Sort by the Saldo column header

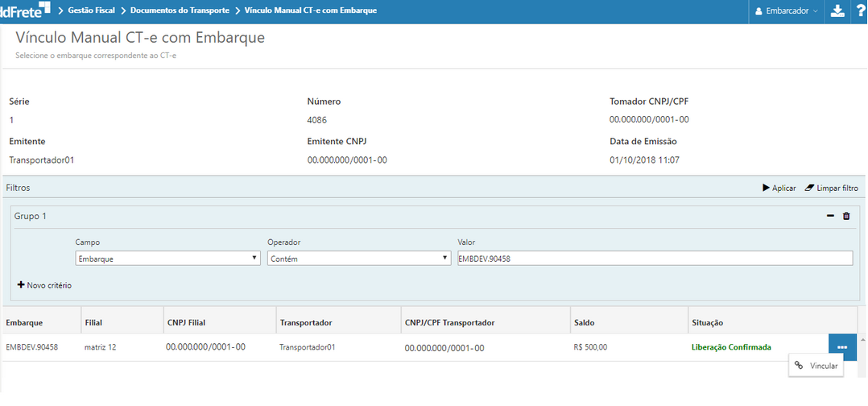[x=586, y=322]
